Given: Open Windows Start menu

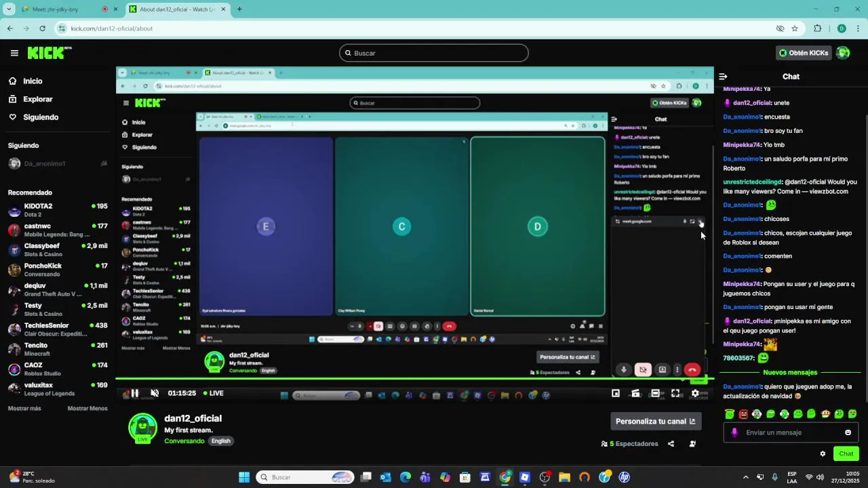Looking at the screenshot, I should [x=244, y=477].
